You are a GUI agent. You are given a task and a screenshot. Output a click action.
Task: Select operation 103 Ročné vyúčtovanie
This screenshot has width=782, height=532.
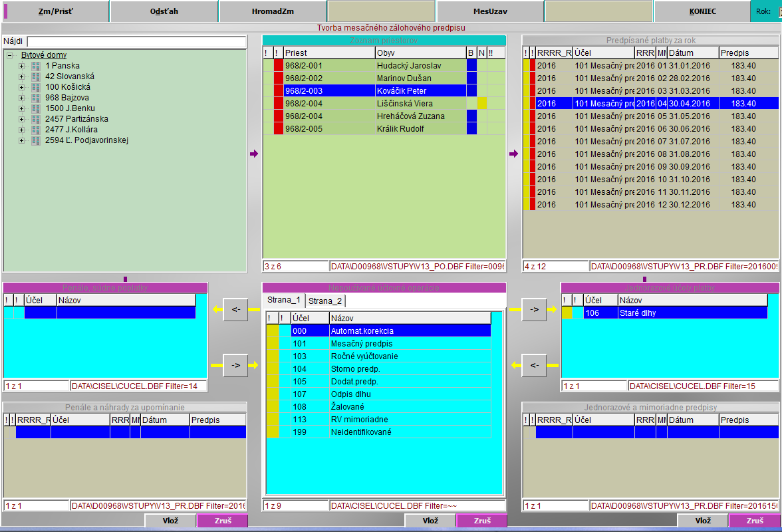(378, 356)
